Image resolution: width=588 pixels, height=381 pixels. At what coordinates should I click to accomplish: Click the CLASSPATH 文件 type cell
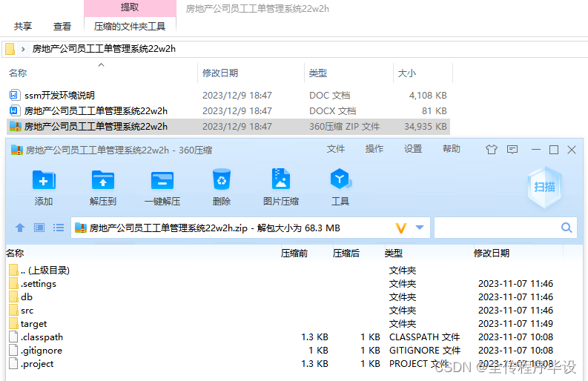coord(424,337)
